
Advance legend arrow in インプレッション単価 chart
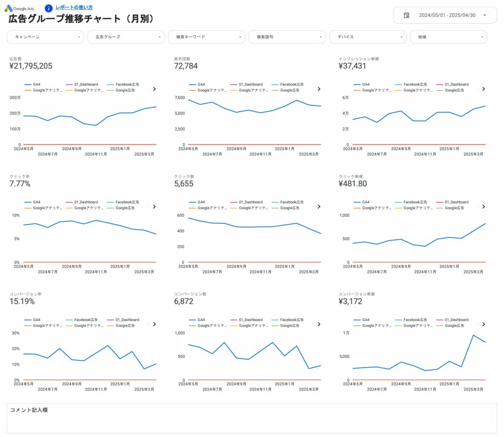click(483, 89)
